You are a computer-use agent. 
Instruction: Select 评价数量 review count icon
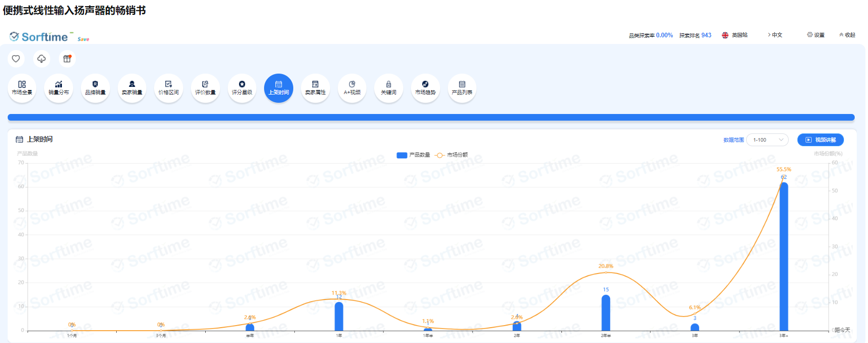tap(205, 88)
